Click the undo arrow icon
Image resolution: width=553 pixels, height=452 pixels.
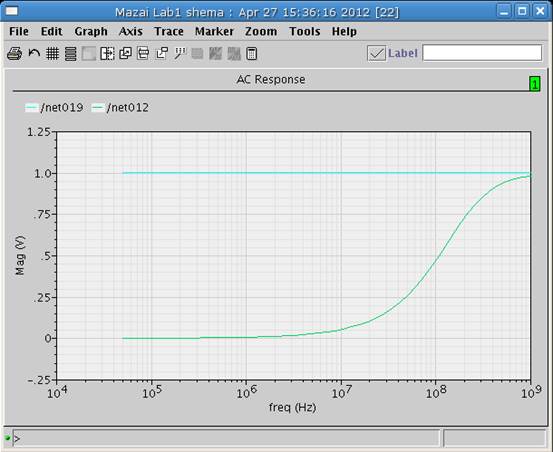tap(34, 54)
